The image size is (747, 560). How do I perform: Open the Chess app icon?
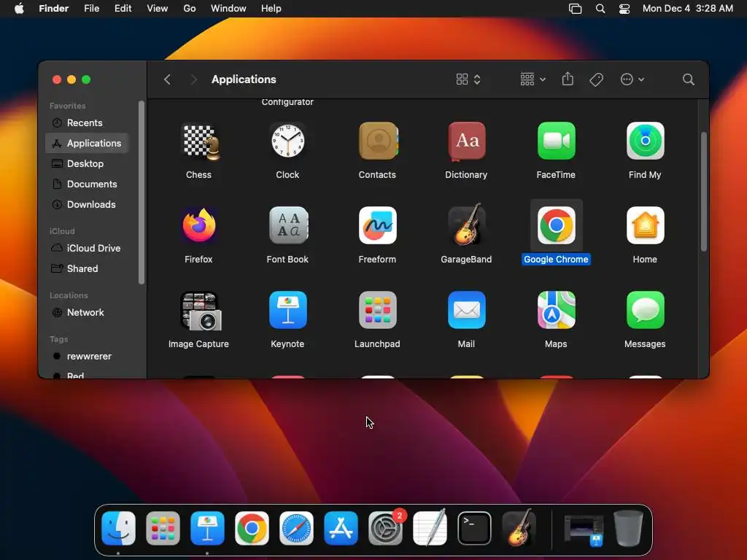198,141
